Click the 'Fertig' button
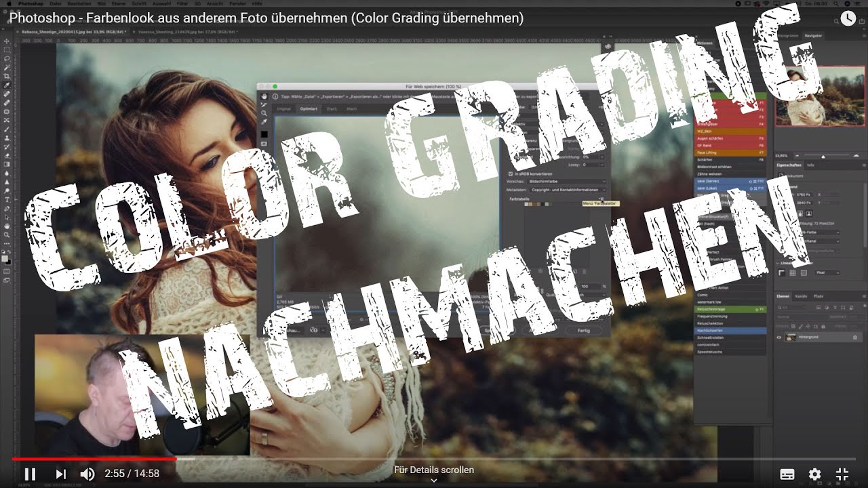The width and height of the screenshot is (868, 488). click(x=583, y=330)
